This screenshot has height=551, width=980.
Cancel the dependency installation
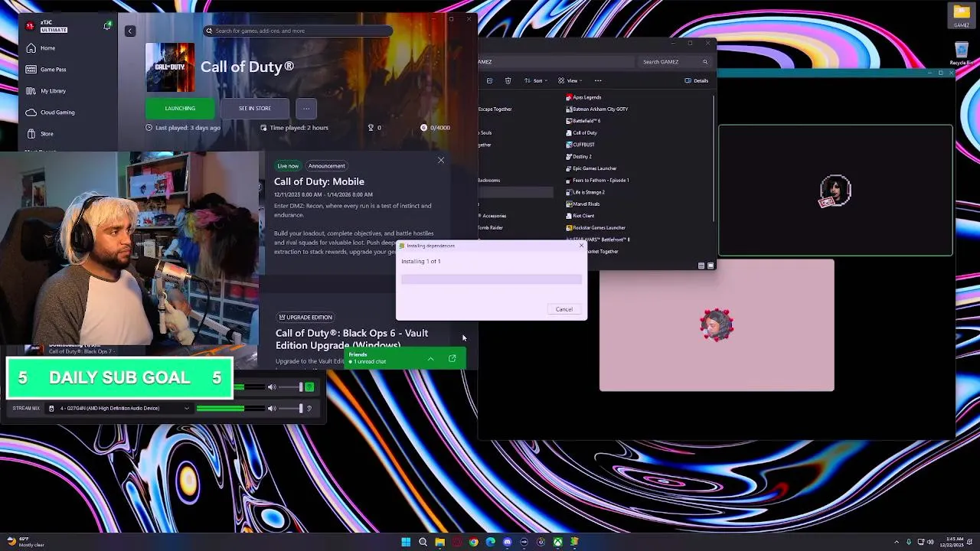point(564,309)
